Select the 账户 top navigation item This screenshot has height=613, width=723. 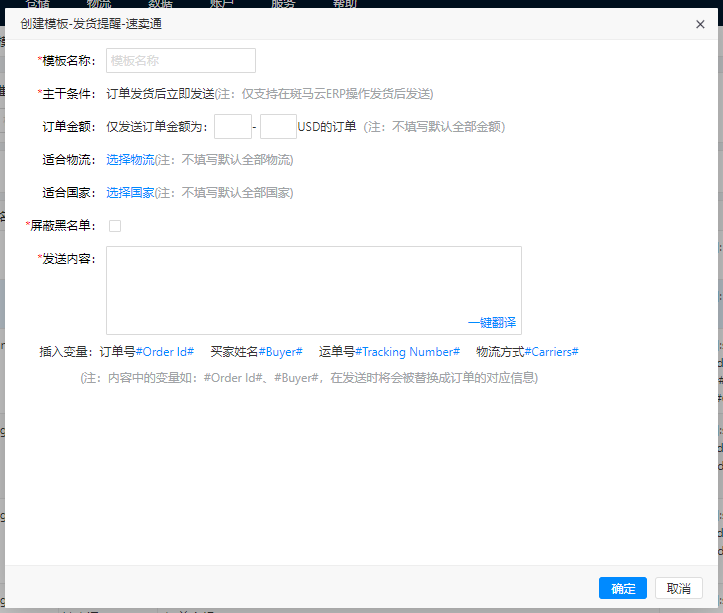pyautogui.click(x=222, y=4)
